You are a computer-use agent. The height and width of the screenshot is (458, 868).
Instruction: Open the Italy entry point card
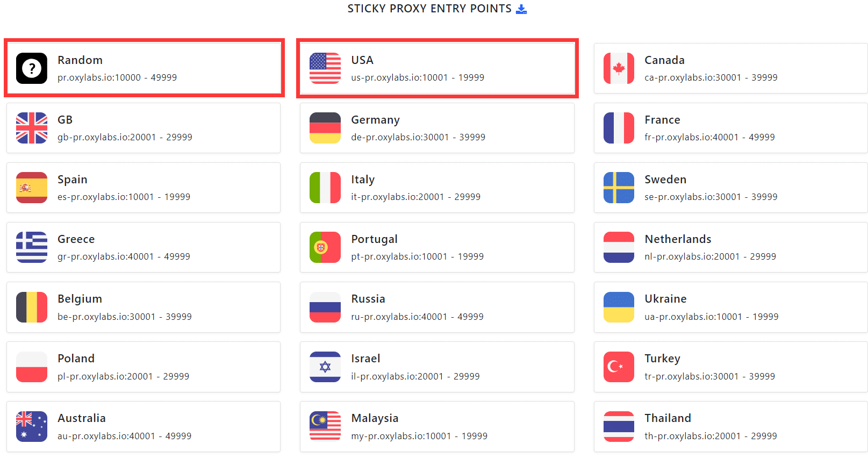coord(437,188)
